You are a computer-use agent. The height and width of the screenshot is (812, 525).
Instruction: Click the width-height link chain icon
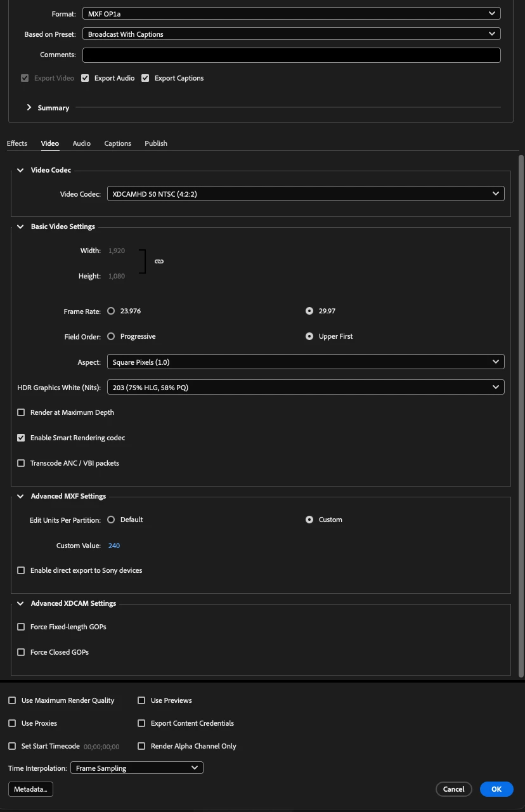point(159,261)
